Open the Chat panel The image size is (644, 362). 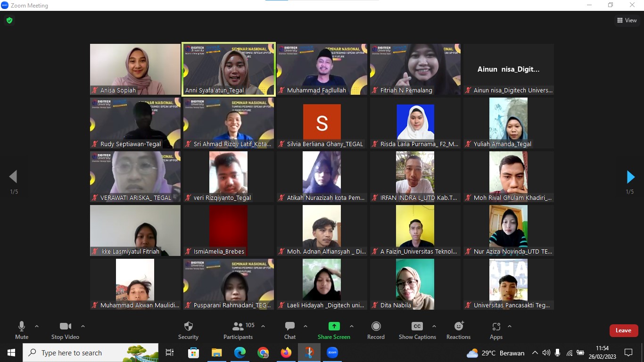[x=290, y=330]
